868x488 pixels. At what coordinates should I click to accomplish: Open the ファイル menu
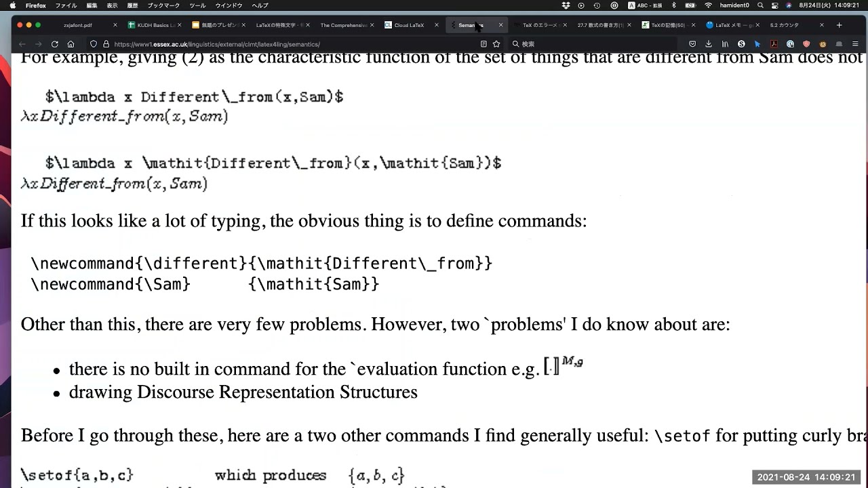coord(66,5)
